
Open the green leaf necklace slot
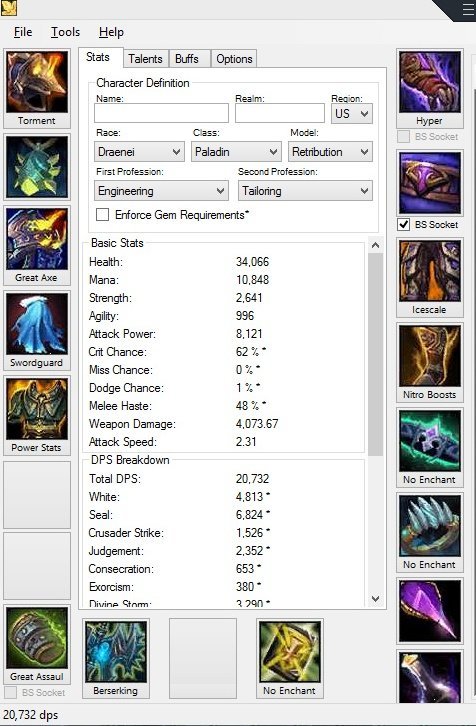37,168
